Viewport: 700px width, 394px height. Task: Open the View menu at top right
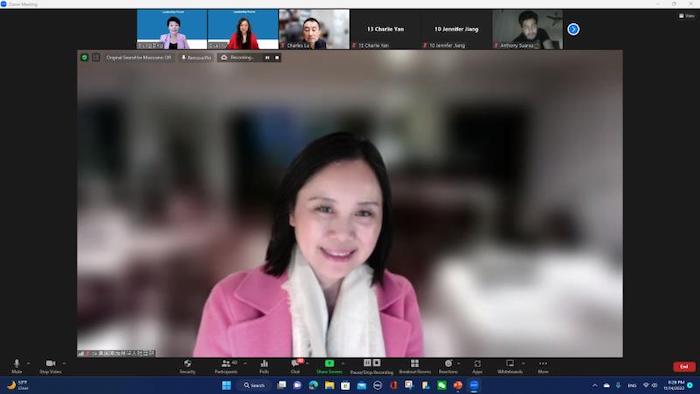click(687, 16)
